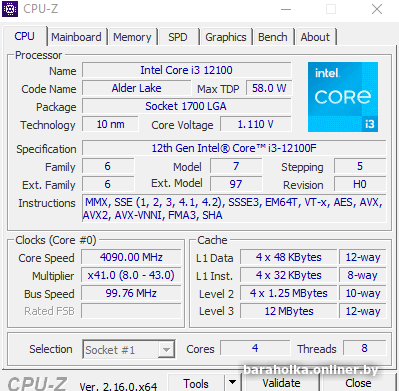Click the Close button at bottom
The width and height of the screenshot is (399, 391).
tap(358, 383)
